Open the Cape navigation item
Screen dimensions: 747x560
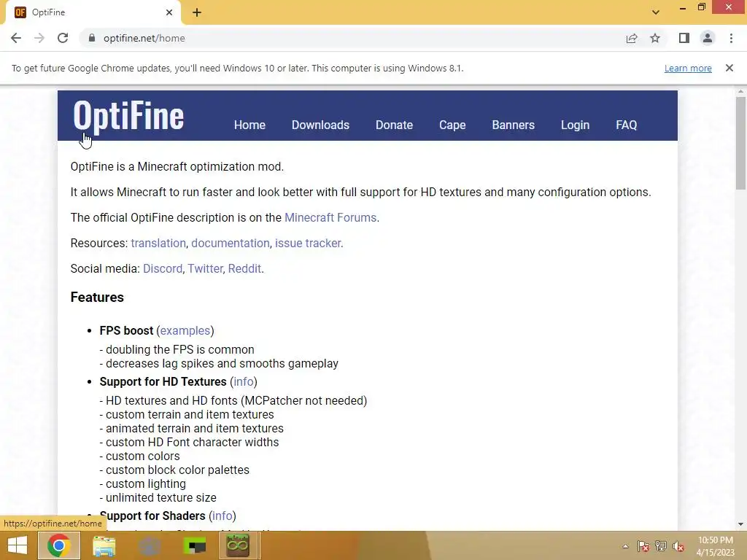(x=452, y=125)
